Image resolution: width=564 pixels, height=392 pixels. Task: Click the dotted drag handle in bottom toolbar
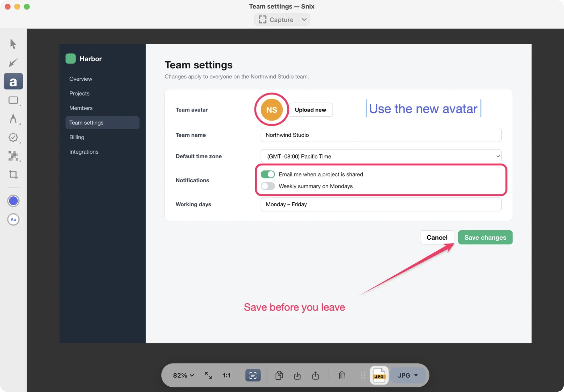click(363, 375)
